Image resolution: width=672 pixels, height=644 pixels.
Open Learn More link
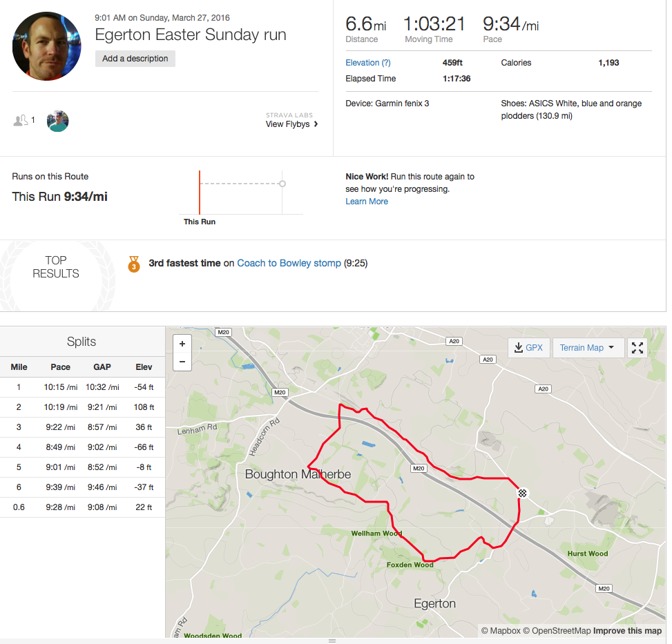click(367, 202)
